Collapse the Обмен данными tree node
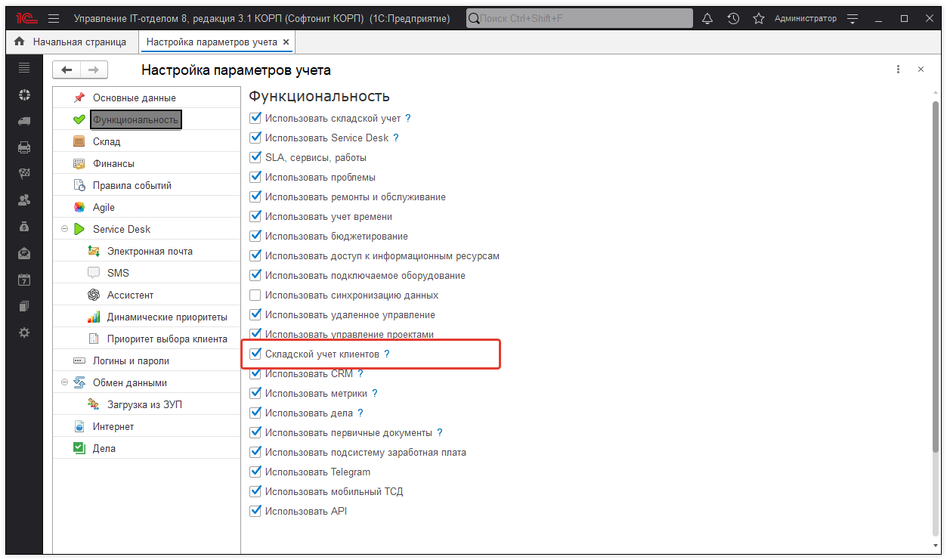The width and height of the screenshot is (947, 560). click(x=65, y=382)
